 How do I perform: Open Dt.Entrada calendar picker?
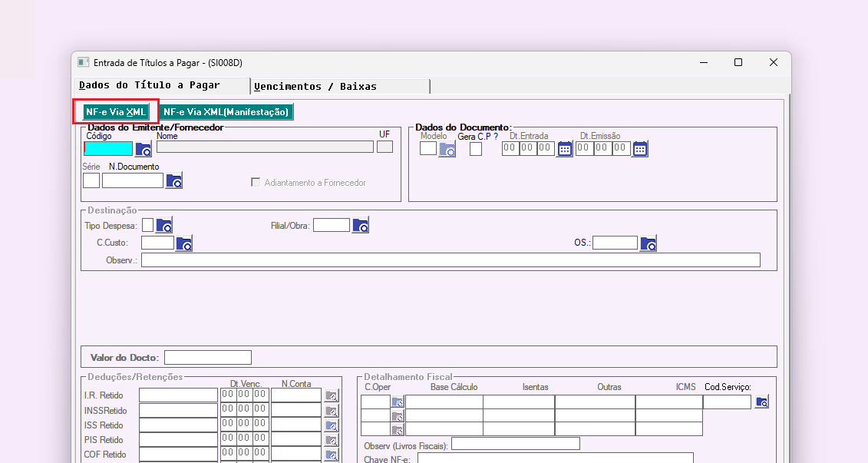[565, 149]
